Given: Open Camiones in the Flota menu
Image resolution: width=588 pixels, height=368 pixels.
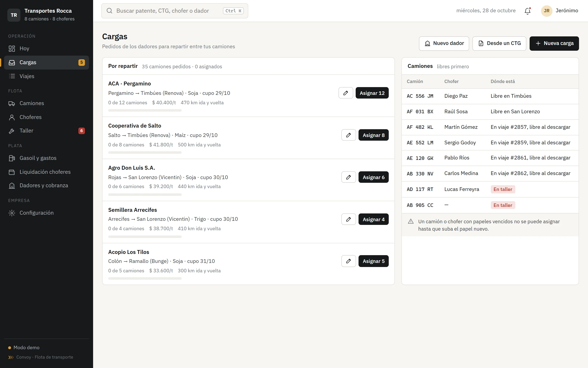Looking at the screenshot, I should click(x=46, y=103).
